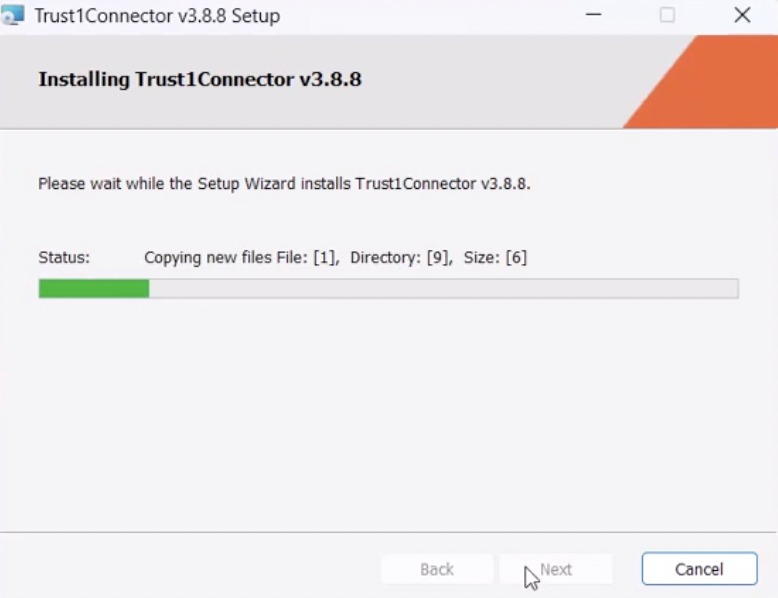Image resolution: width=778 pixels, height=598 pixels.
Task: Close the Setup window with the X
Action: click(742, 15)
